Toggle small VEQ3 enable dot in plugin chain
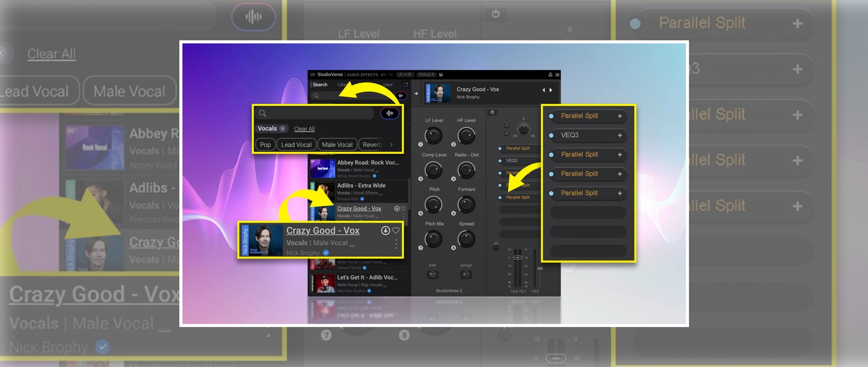Screen dimensions: 868x367 pos(500,161)
